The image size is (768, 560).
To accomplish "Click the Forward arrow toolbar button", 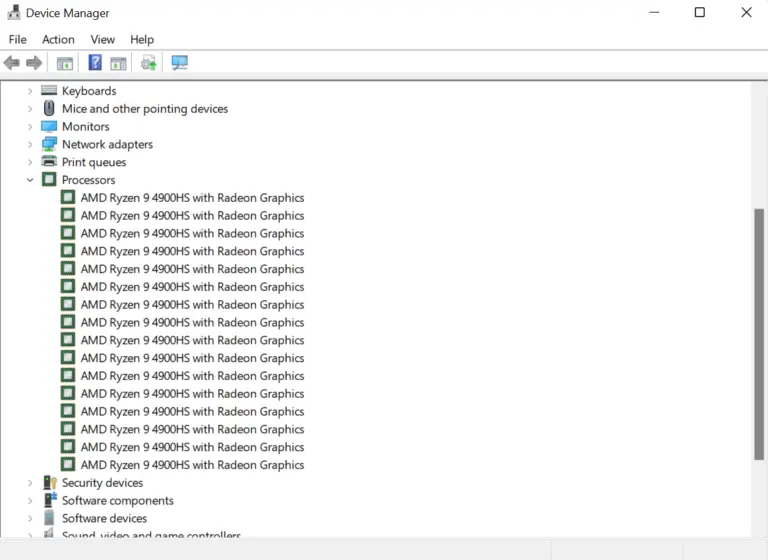I will pyautogui.click(x=34, y=63).
